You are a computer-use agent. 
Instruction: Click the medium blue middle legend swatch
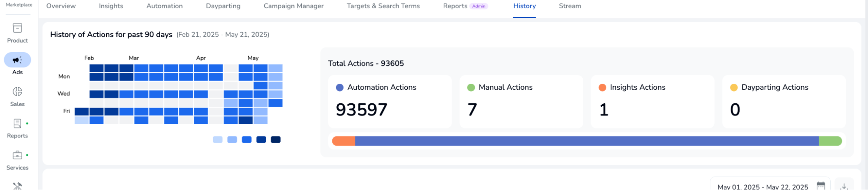247,140
